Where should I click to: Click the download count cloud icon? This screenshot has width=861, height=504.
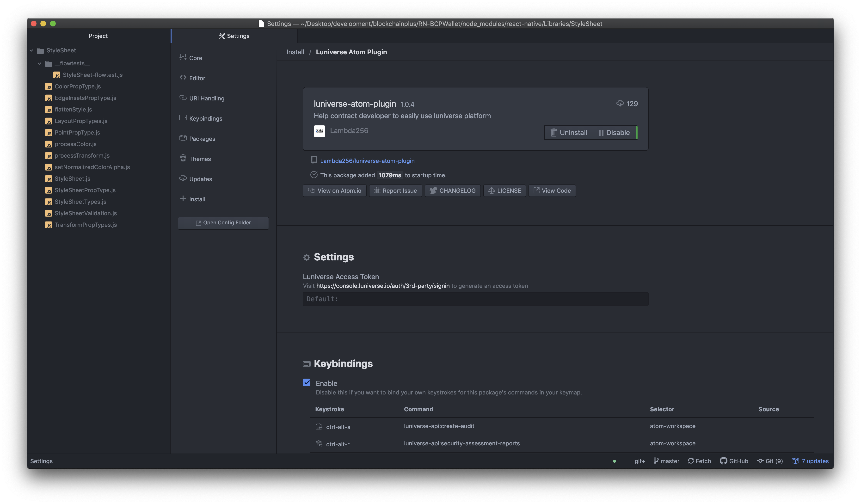[620, 103]
